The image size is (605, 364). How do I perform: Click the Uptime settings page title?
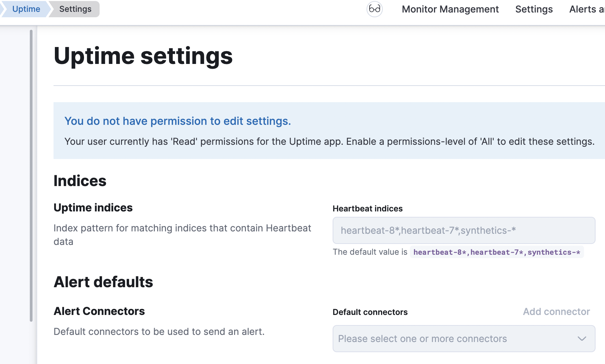coord(143,56)
